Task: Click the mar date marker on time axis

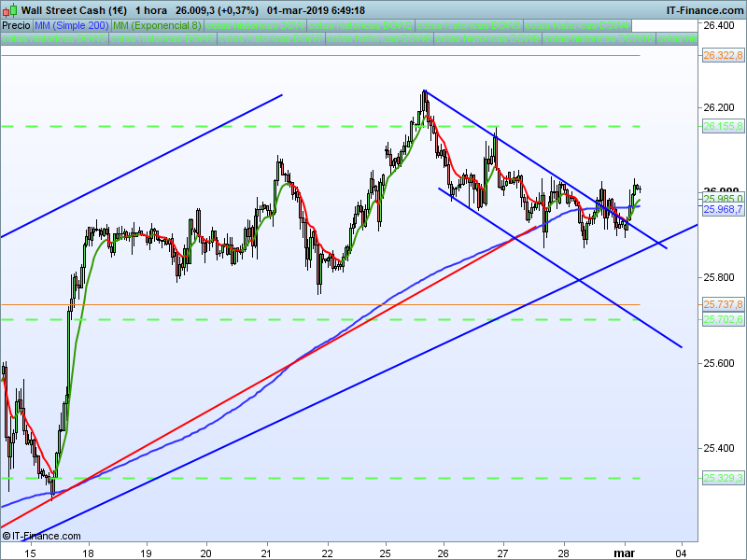Action: point(624,553)
